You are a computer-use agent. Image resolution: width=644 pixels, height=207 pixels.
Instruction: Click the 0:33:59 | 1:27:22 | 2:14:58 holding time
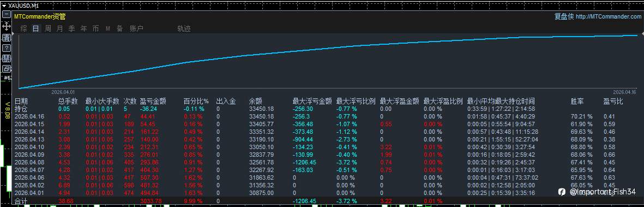[501, 109]
